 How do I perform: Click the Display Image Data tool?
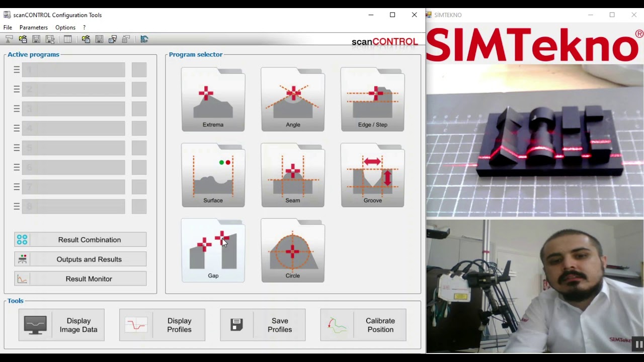61,325
